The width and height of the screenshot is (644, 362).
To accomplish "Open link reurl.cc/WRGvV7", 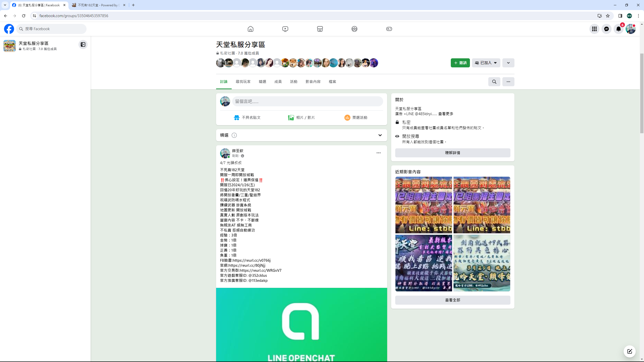I will [x=260, y=270].
